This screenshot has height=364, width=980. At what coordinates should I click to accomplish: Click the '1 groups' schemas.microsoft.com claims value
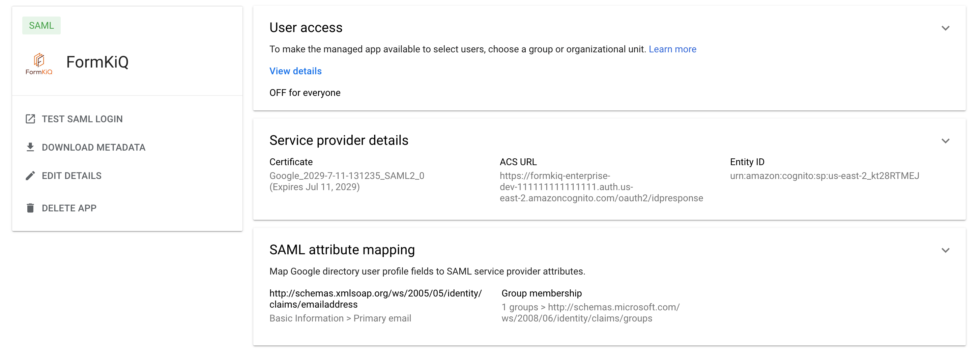(x=590, y=313)
